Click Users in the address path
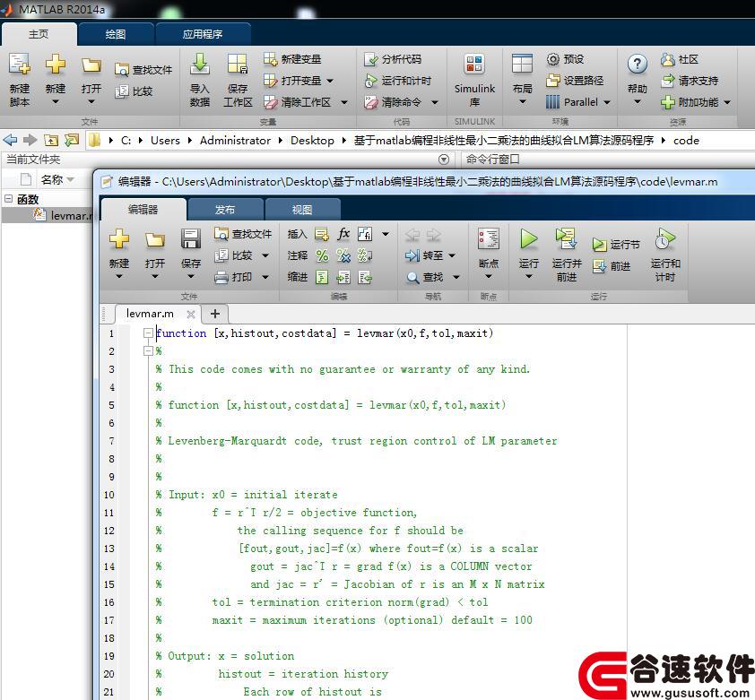This screenshot has height=700, width=755. click(x=165, y=140)
